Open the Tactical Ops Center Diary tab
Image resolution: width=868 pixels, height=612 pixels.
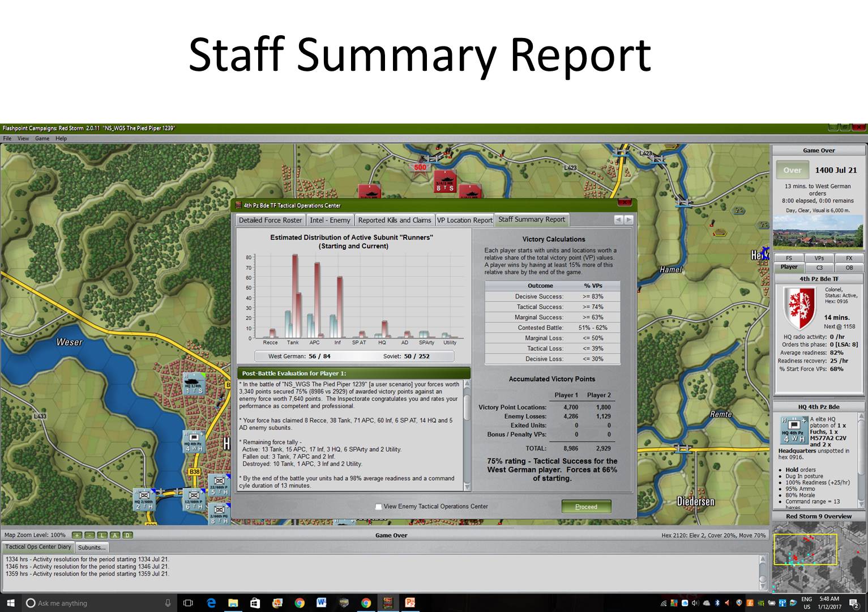point(39,547)
